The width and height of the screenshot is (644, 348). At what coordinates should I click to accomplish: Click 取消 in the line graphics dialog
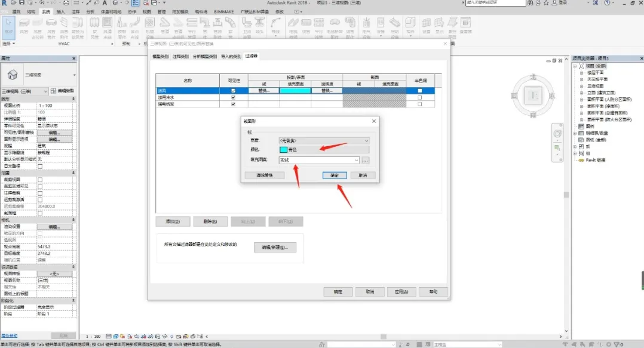click(363, 175)
